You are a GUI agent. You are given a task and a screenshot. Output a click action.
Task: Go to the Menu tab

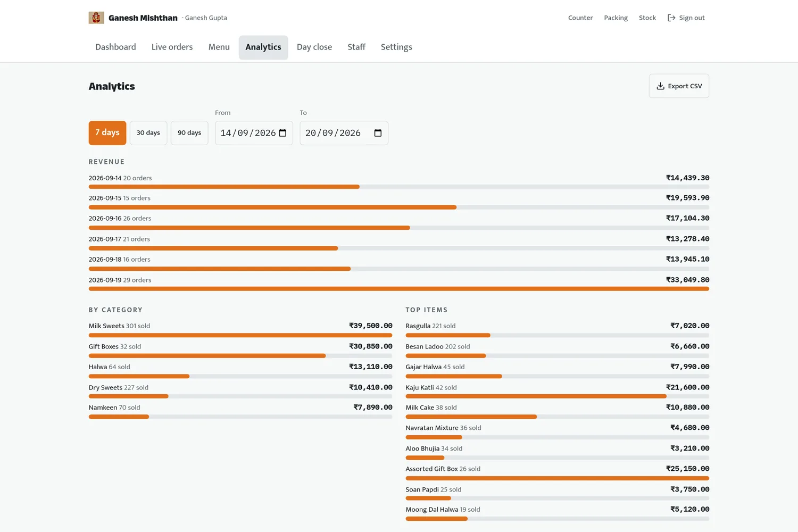pyautogui.click(x=219, y=47)
